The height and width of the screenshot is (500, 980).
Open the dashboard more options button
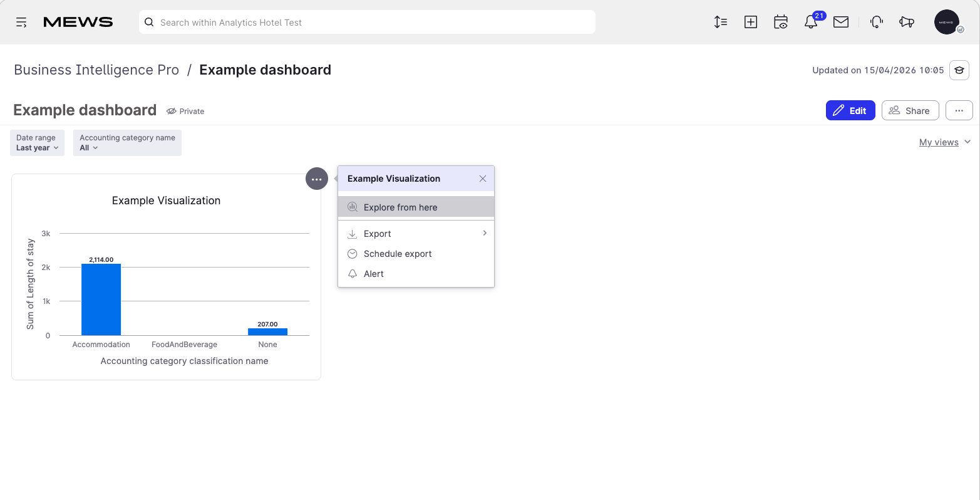[959, 110]
